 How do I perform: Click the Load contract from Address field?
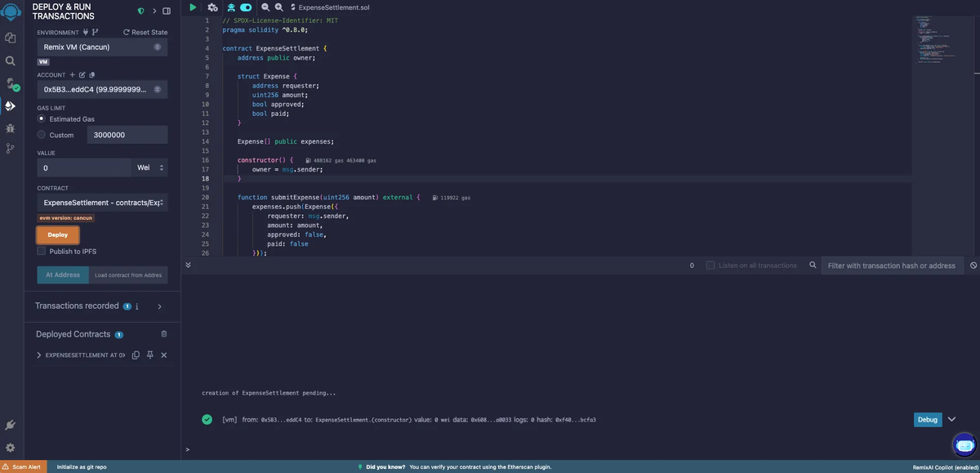pos(127,274)
